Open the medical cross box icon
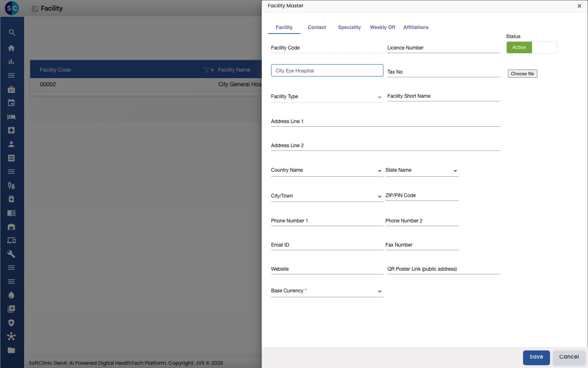 click(11, 130)
